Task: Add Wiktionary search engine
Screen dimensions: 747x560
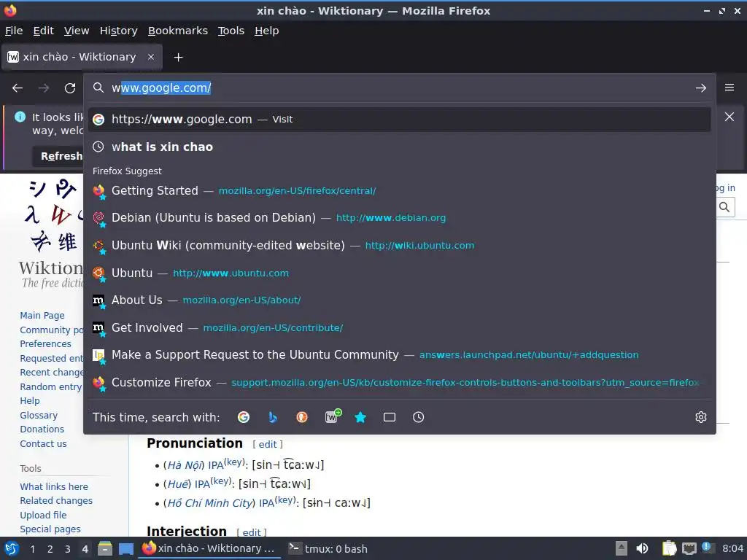Action: pyautogui.click(x=333, y=416)
